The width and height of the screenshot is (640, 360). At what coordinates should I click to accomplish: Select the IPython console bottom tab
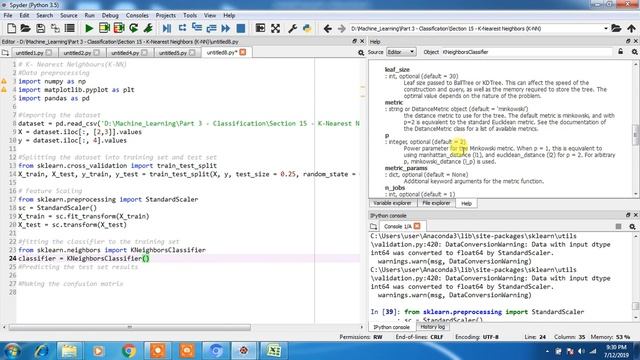(391, 327)
